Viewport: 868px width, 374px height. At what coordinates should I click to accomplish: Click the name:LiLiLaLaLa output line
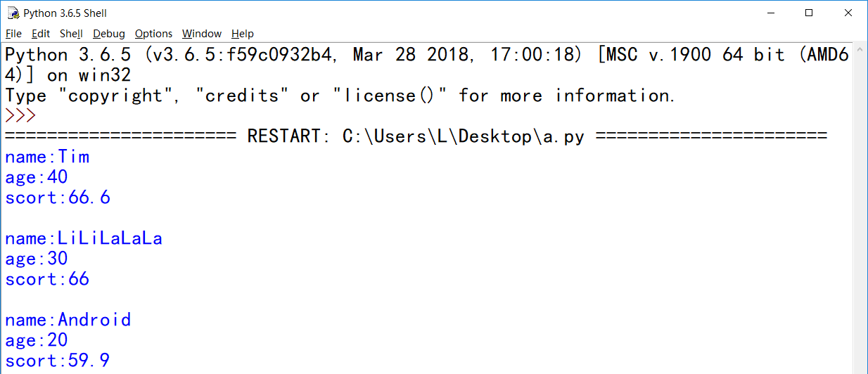[x=84, y=238]
